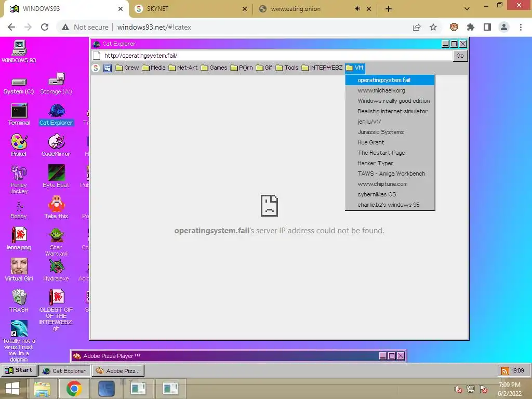Launch the Cat Explorer desktop icon
The width and height of the screenshot is (532, 399).
pos(56,114)
